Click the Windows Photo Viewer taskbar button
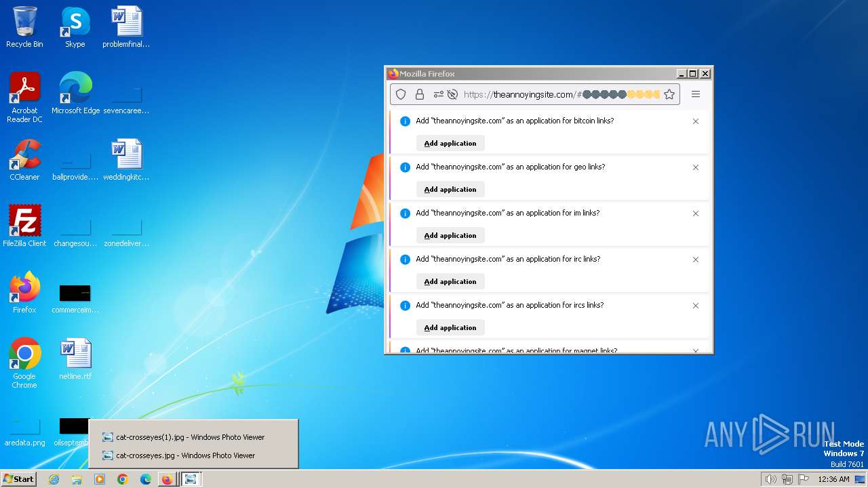 [191, 479]
